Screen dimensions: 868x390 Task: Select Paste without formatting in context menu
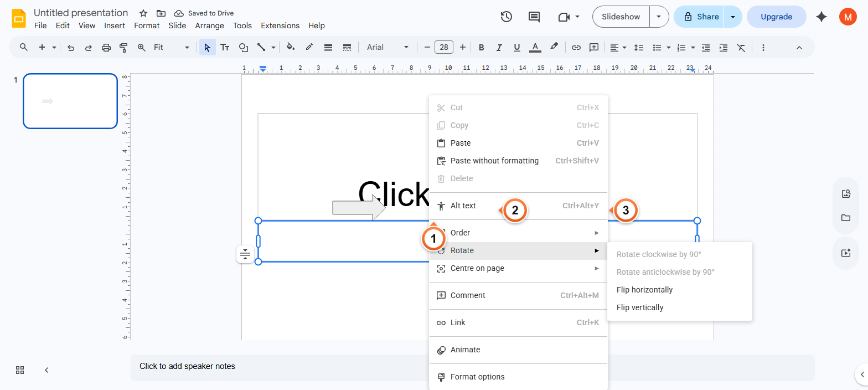(518, 161)
